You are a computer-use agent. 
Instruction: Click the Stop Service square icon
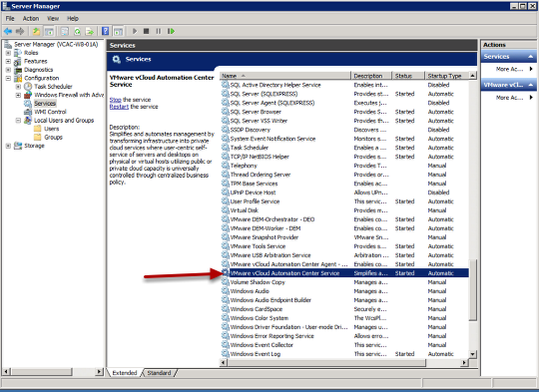click(146, 31)
